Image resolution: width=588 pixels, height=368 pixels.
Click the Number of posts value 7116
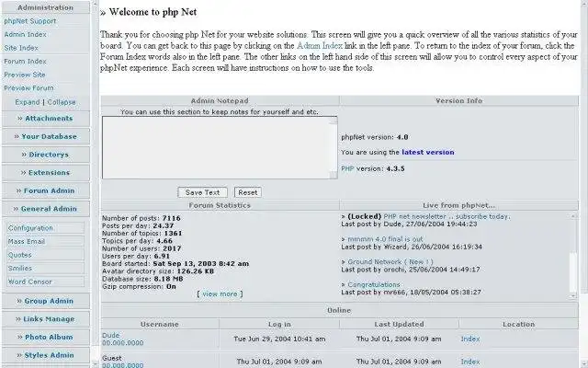click(x=172, y=218)
